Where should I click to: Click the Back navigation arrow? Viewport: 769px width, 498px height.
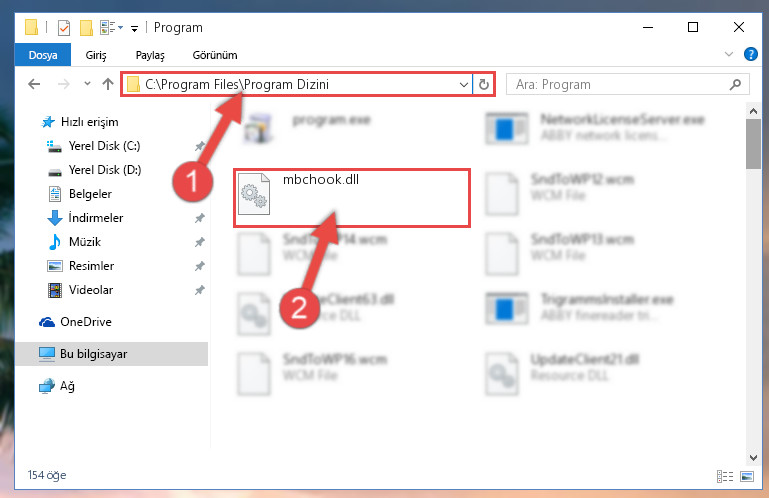tap(34, 84)
